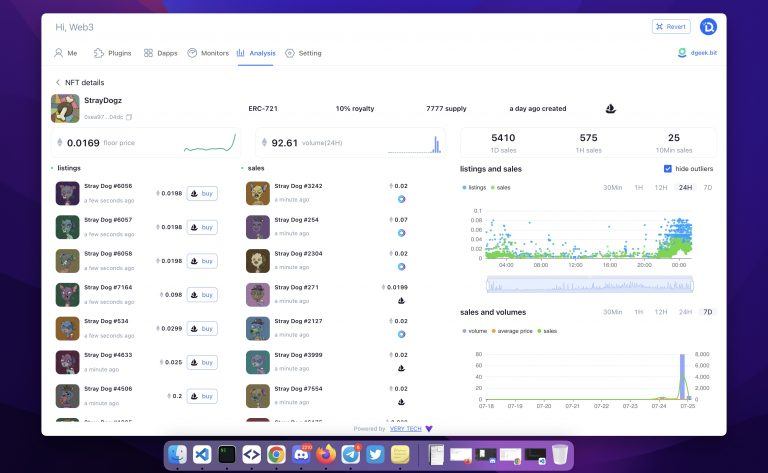
Task: Open Visual Studio Code from the dock
Action: click(x=202, y=455)
